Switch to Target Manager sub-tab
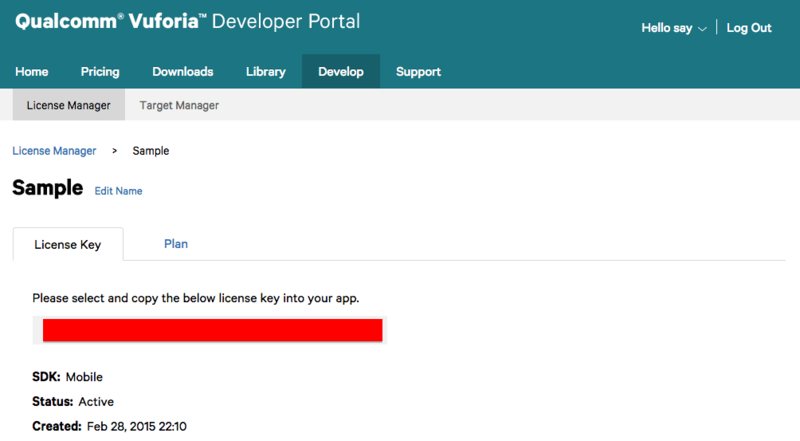The width and height of the screenshot is (800, 441). [179, 105]
